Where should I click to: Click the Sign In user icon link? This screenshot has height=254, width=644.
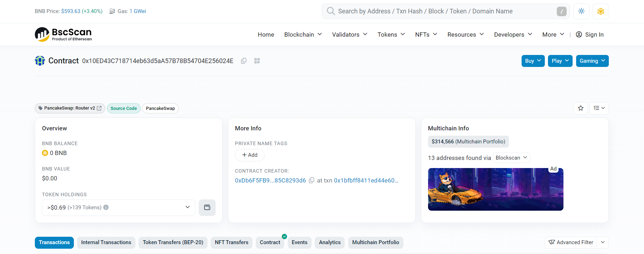pyautogui.click(x=589, y=35)
